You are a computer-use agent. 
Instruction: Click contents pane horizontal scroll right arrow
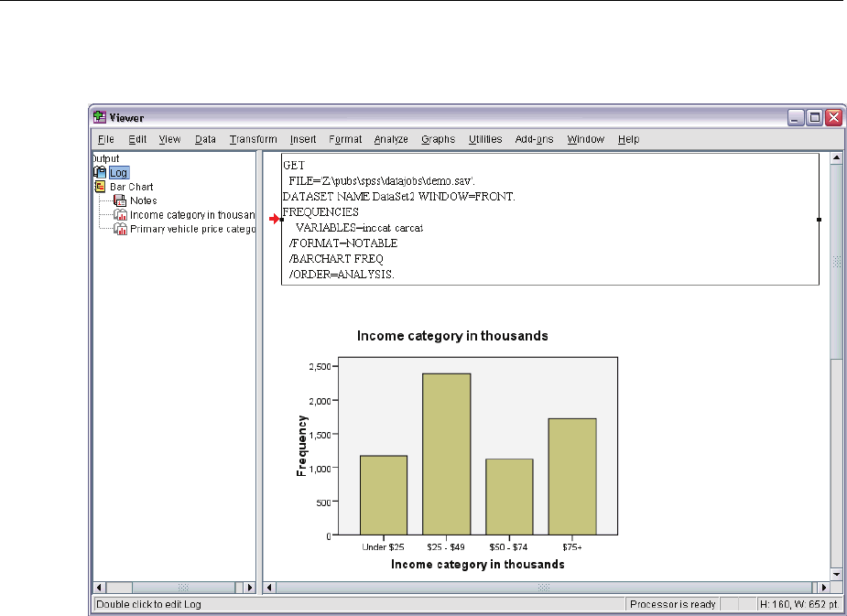click(x=824, y=588)
